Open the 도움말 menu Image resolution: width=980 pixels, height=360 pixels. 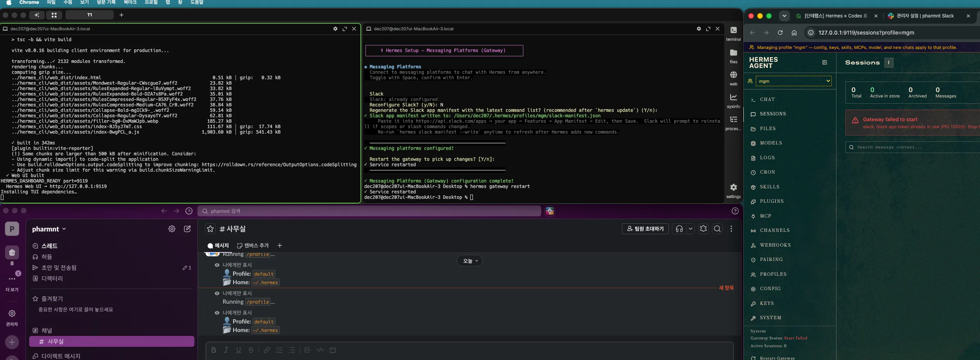[197, 2]
